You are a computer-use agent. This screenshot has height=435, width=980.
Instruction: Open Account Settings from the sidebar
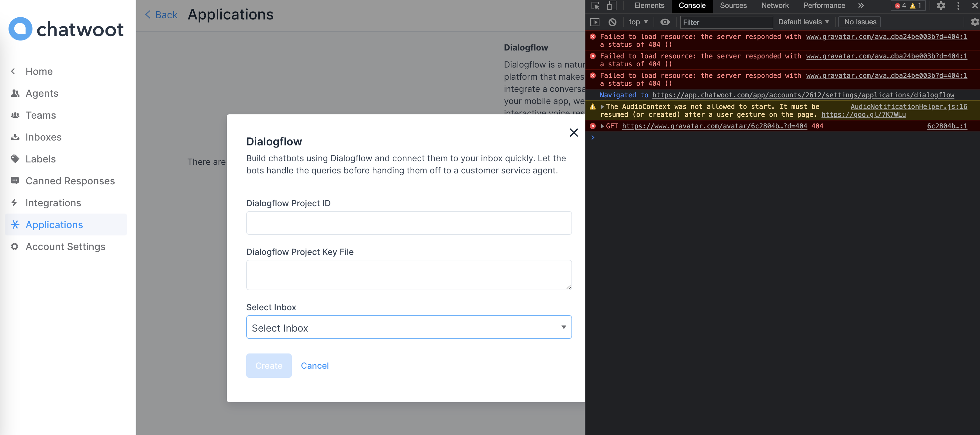(x=65, y=246)
